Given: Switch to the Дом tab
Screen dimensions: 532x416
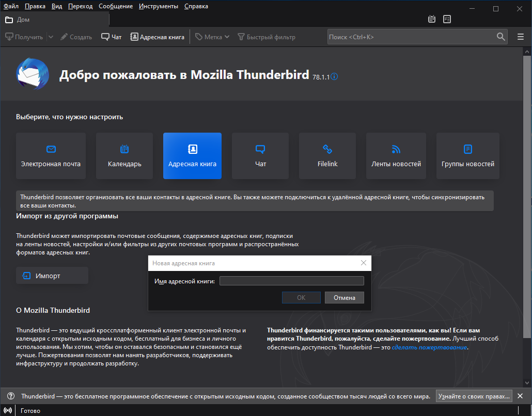Looking at the screenshot, I should pos(55,20).
